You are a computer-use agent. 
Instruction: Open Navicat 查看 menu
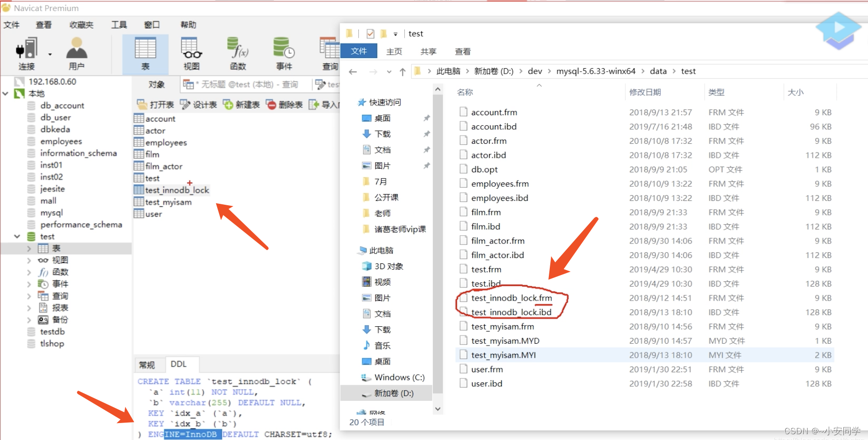(44, 25)
